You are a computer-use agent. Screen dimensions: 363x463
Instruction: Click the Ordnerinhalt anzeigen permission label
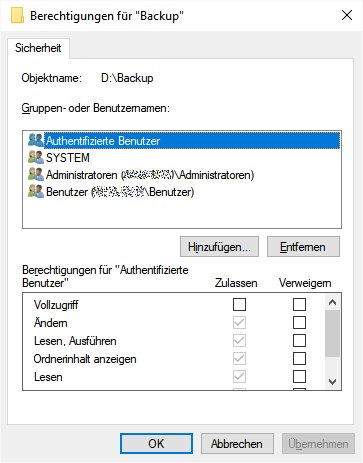pos(85,359)
